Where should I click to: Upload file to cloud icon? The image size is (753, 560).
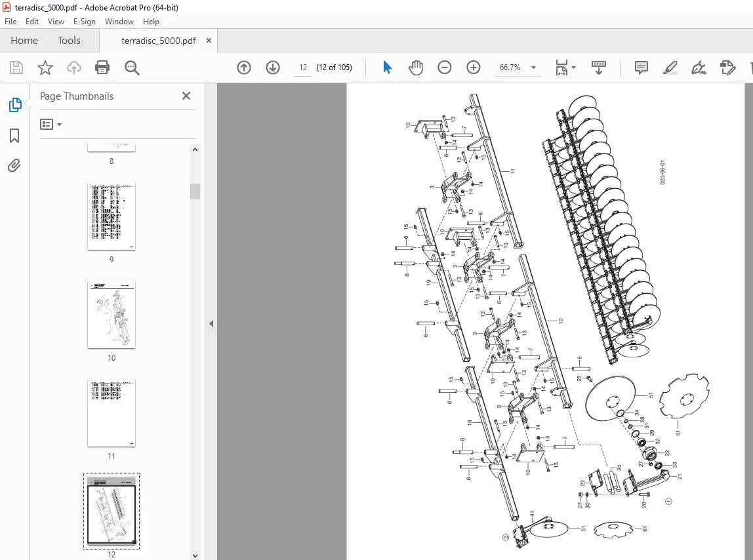[74, 68]
